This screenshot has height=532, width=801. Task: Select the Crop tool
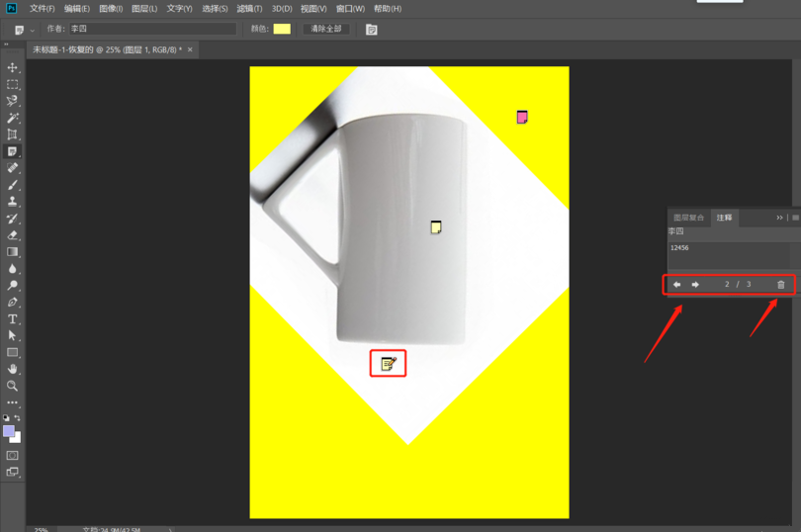point(13,134)
